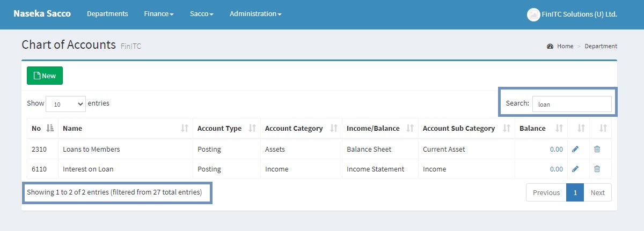The height and width of the screenshot is (231, 644).
Task: Delete the Loans to Members account
Action: pos(597,149)
